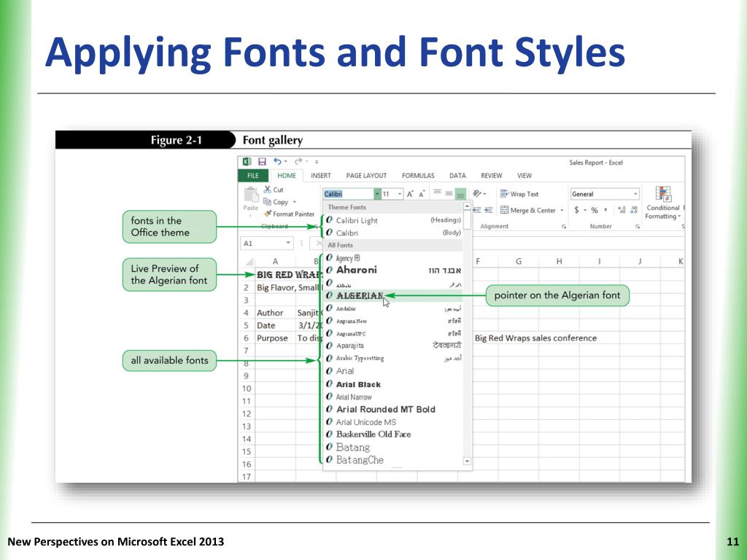
Task: Click the font name box showing Calibri
Action: point(348,194)
